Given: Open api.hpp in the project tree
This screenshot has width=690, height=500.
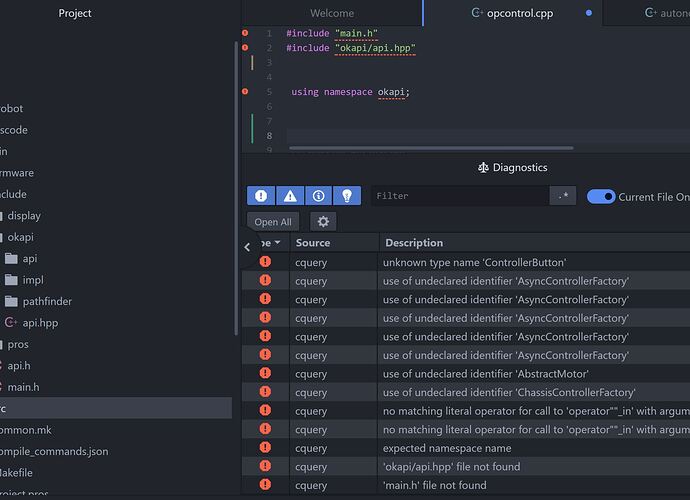Looking at the screenshot, I should [40, 323].
